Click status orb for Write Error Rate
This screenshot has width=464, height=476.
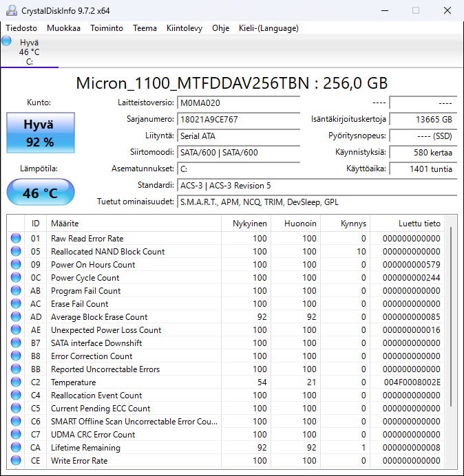point(16,461)
